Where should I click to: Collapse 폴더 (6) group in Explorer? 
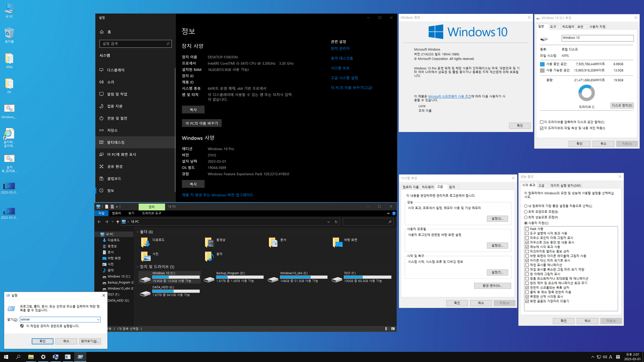[x=137, y=232]
